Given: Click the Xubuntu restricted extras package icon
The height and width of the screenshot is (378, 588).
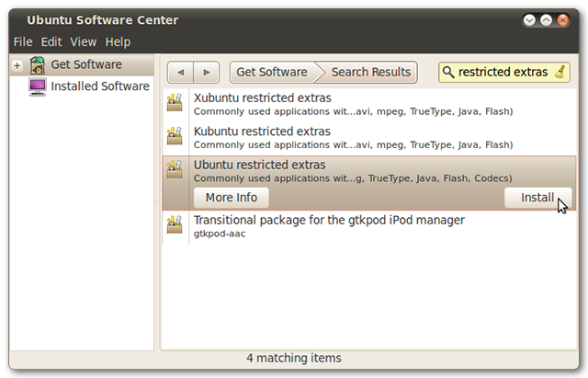Looking at the screenshot, I should point(175,102).
